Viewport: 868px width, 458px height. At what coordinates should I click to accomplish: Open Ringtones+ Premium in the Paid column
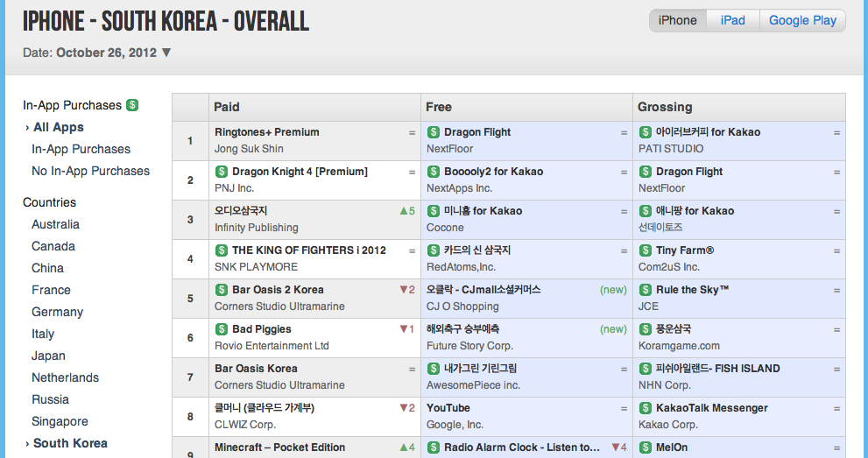point(267,132)
